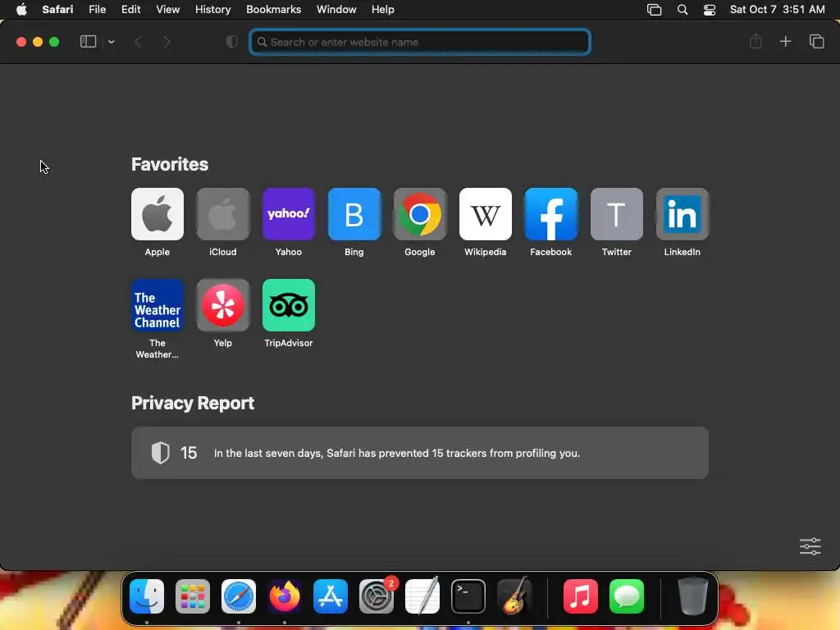Viewport: 840px width, 630px height.
Task: Go back with the back arrow
Action: pyautogui.click(x=138, y=42)
